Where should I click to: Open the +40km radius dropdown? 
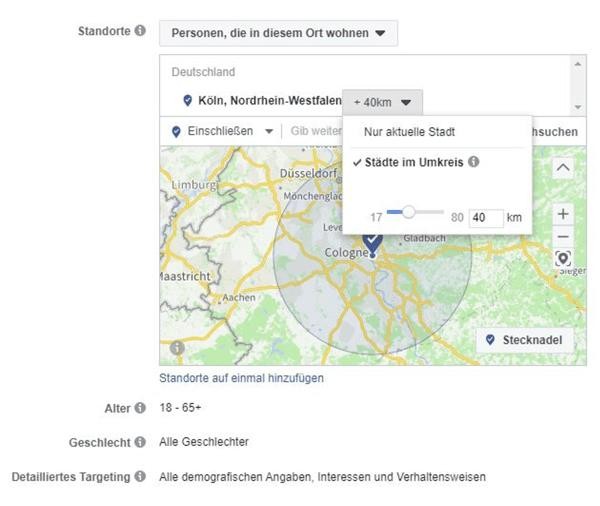point(382,103)
